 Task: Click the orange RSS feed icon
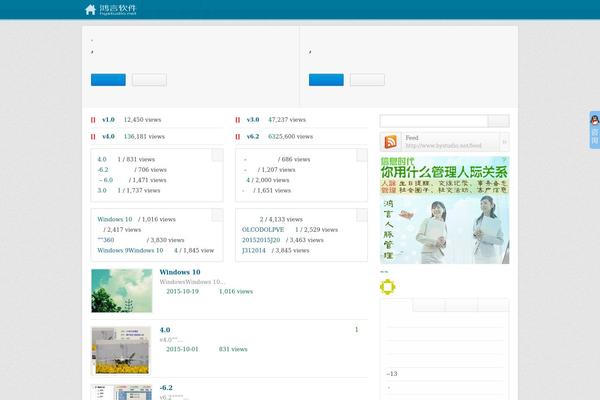[390, 142]
